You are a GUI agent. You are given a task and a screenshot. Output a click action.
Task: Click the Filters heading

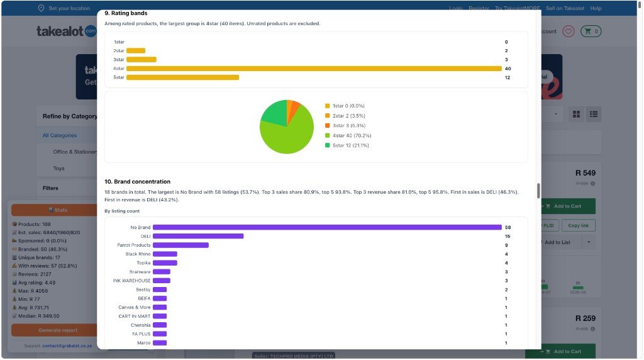coord(50,188)
